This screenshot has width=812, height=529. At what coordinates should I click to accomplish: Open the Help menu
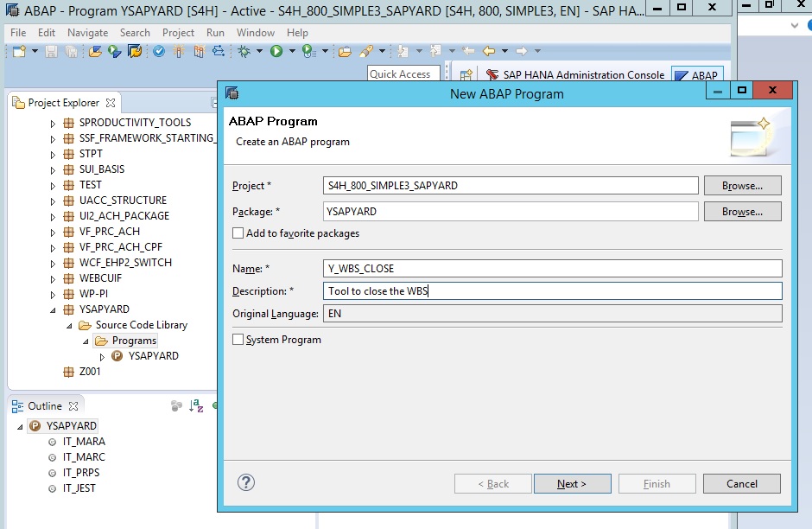(297, 33)
